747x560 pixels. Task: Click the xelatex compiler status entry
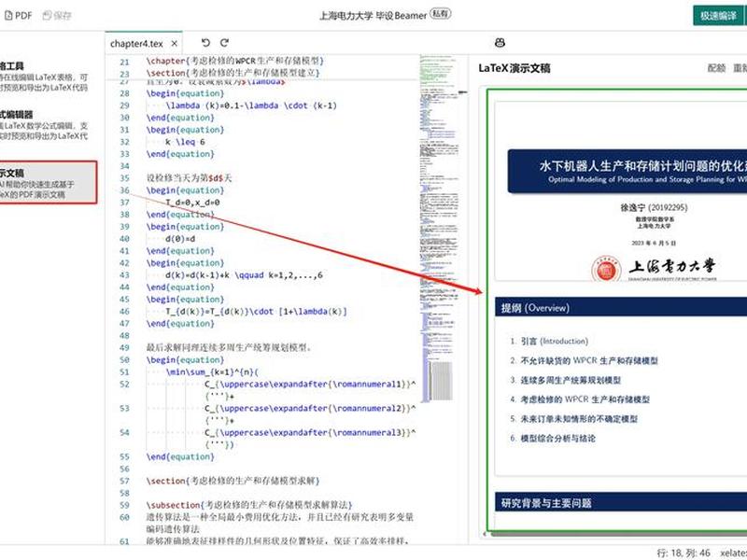pos(733,553)
